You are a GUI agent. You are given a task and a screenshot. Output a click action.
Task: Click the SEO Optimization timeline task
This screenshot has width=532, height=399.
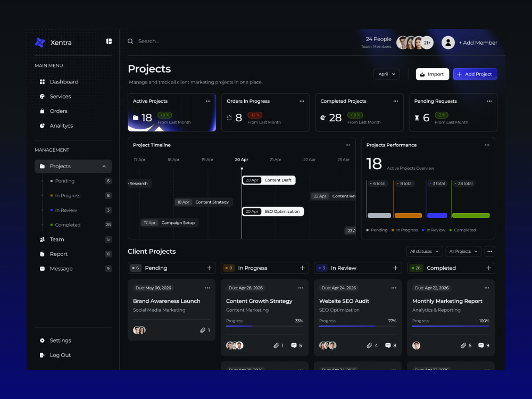(273, 211)
